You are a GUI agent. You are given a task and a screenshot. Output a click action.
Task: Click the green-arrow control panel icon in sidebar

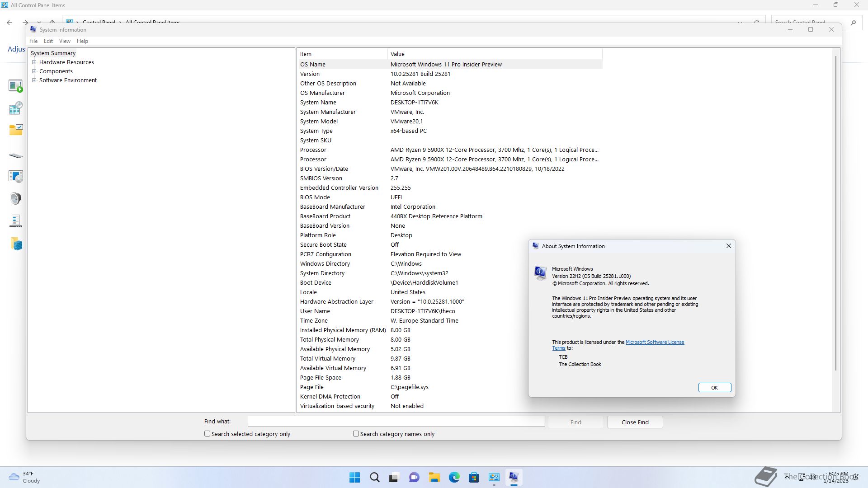click(16, 86)
